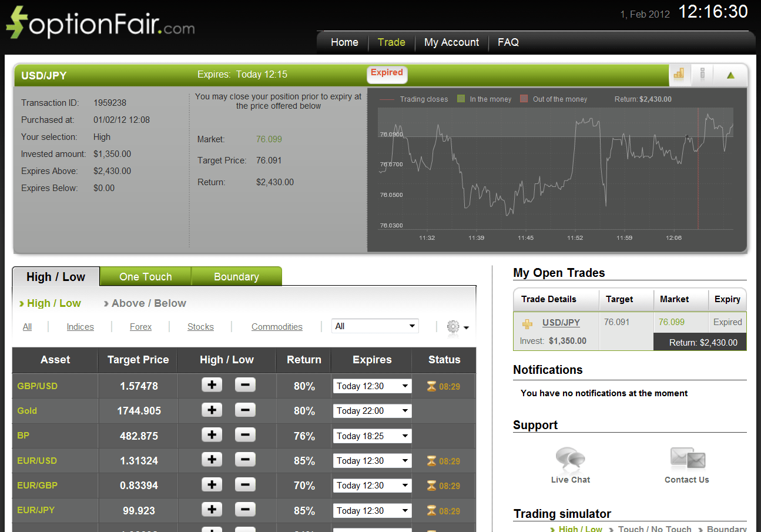Click the Expired badge on the trade header
The height and width of the screenshot is (532, 761).
pos(387,72)
